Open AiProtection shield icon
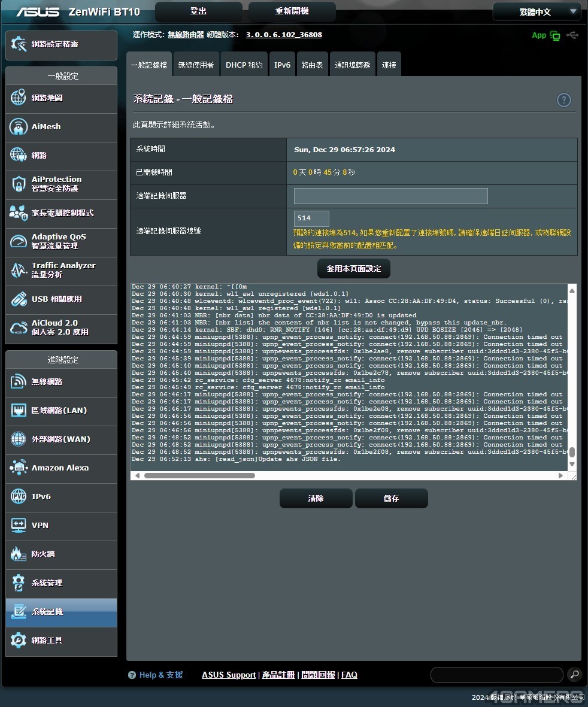This screenshot has width=588, height=707. [x=19, y=184]
